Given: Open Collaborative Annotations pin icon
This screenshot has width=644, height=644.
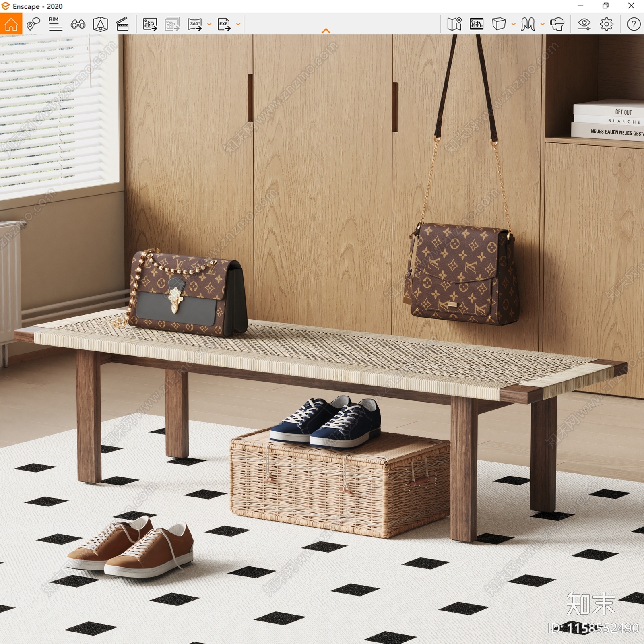Looking at the screenshot, I should click(33, 24).
